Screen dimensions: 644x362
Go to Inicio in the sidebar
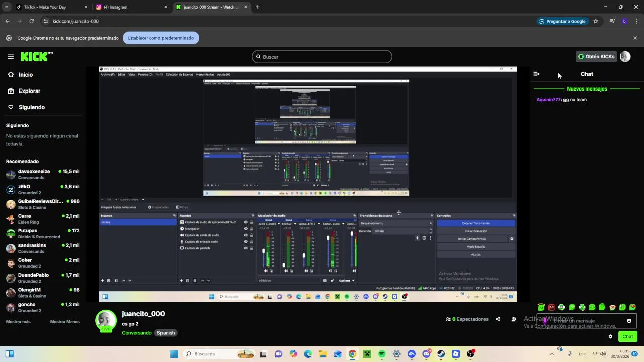26,75
